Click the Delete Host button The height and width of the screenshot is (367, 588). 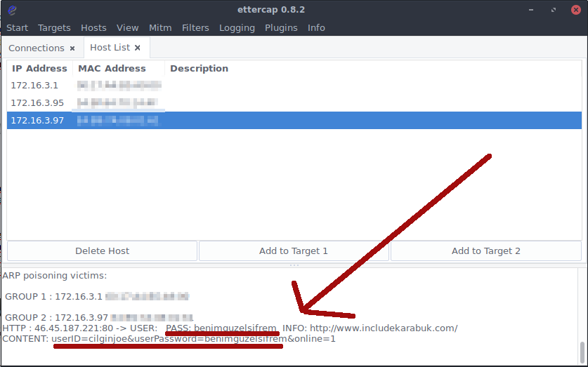[102, 251]
